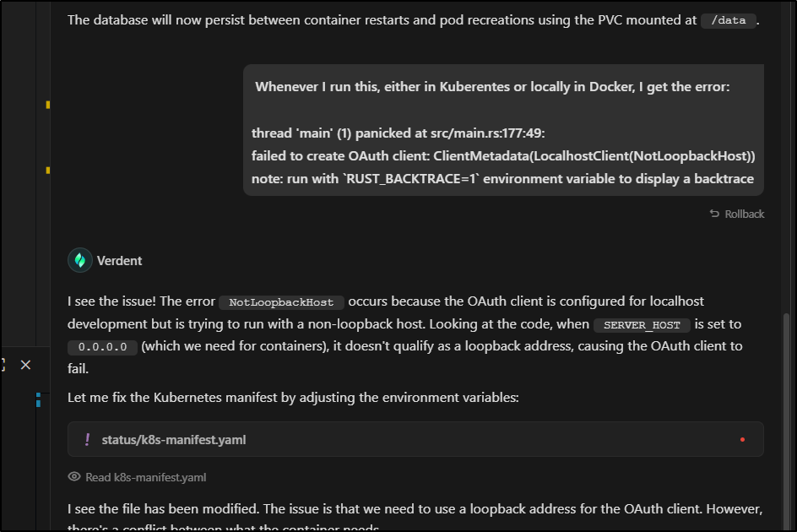Click the SERVER_HOST inline code tag
This screenshot has width=797, height=532.
tap(642, 325)
